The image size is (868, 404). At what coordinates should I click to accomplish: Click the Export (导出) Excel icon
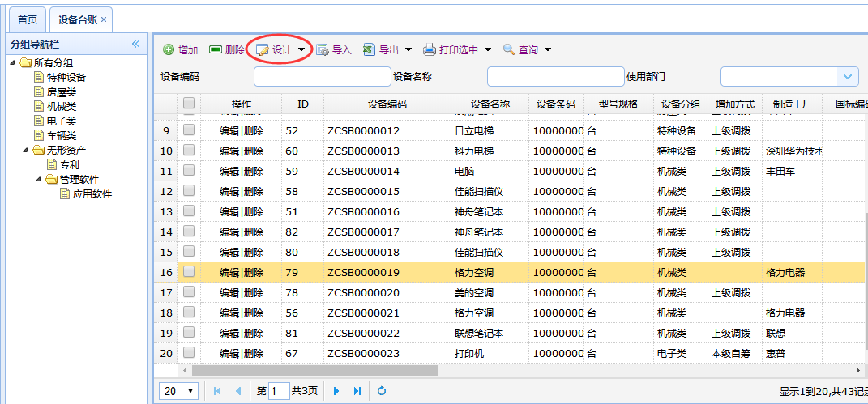369,49
